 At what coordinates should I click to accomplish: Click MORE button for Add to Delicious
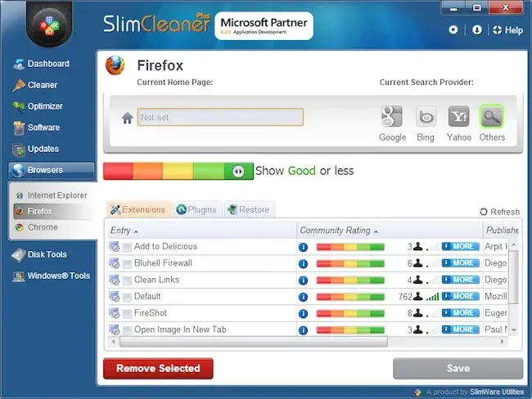461,246
